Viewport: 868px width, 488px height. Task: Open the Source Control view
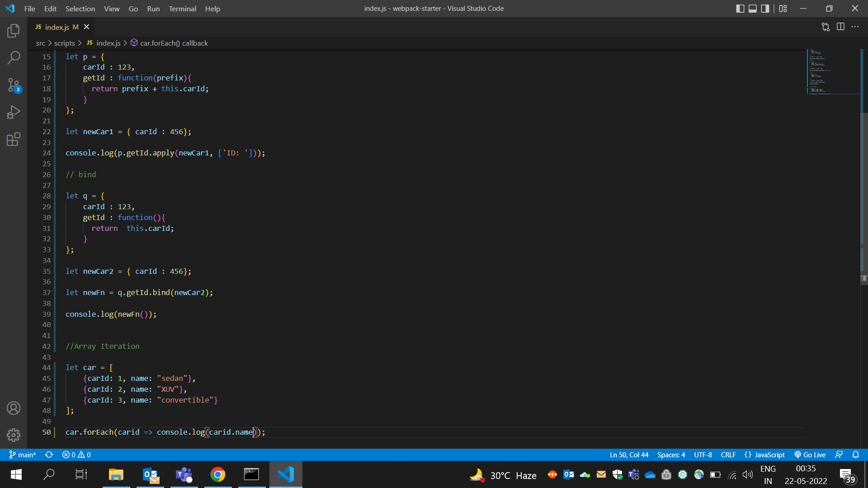[13, 85]
